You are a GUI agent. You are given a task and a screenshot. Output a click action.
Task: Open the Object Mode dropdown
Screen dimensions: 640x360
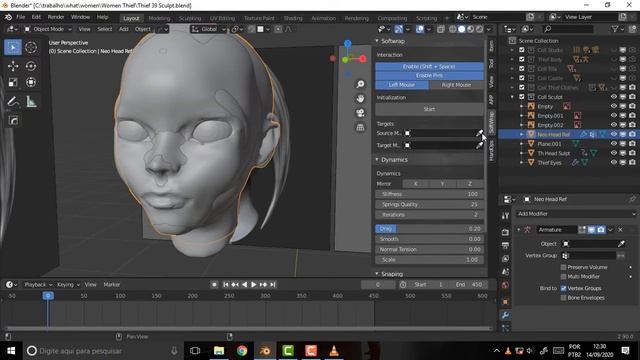click(x=48, y=29)
